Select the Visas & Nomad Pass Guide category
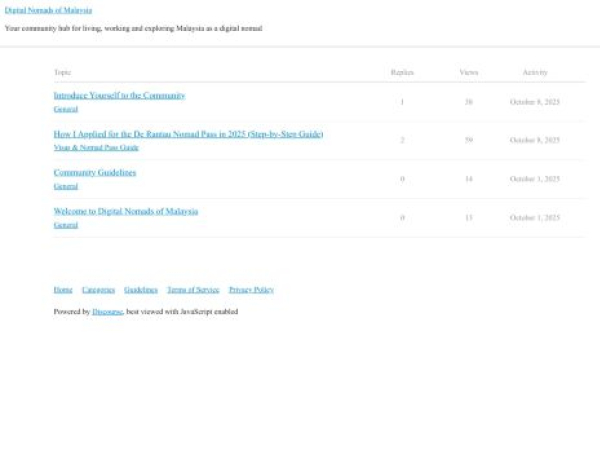 click(96, 147)
